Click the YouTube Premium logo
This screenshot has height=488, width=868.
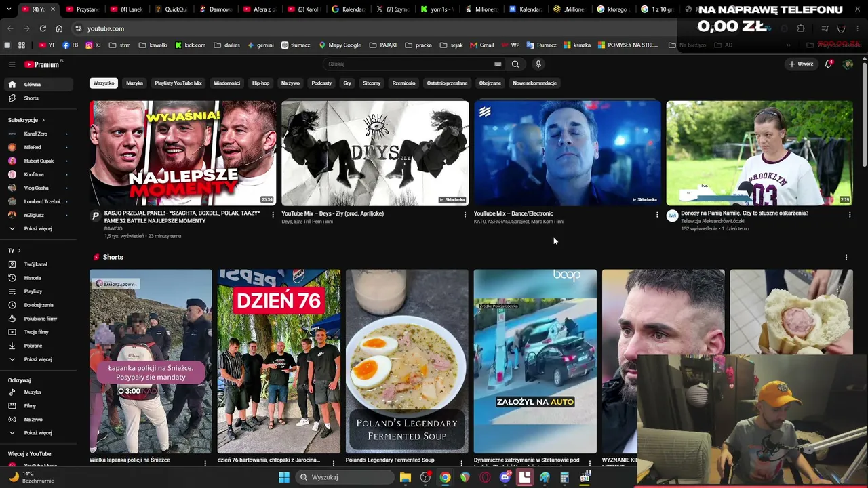click(x=43, y=64)
